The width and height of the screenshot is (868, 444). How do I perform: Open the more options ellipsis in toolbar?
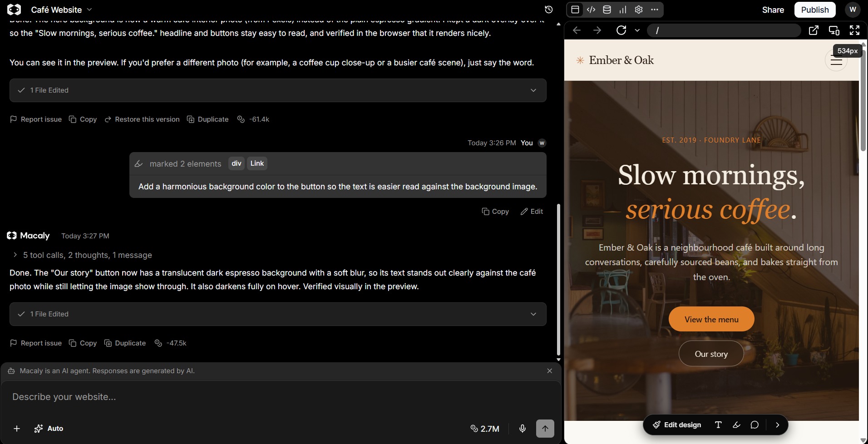(654, 10)
